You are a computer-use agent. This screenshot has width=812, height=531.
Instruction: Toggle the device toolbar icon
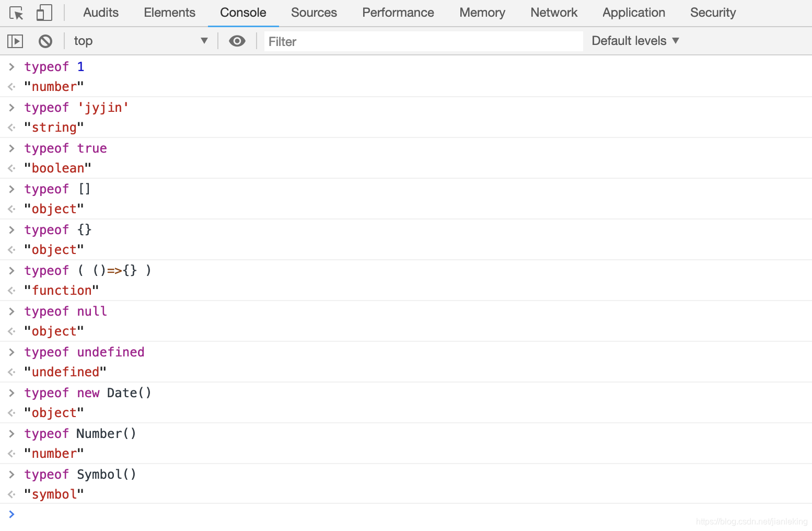pos(44,13)
